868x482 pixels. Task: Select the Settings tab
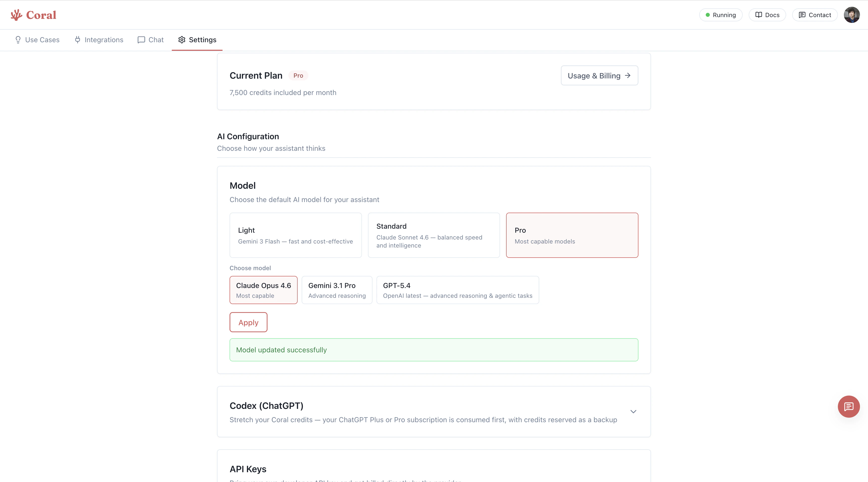[x=197, y=40]
